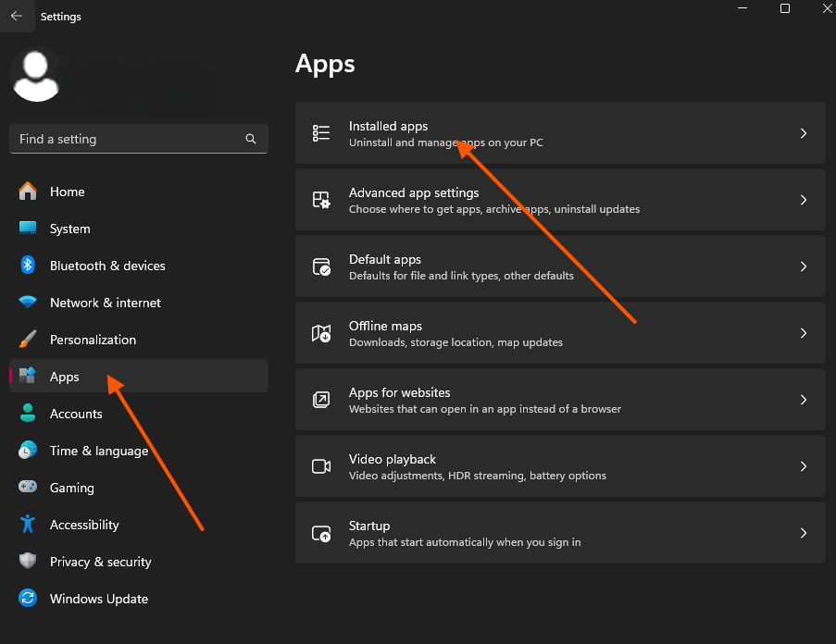Image resolution: width=836 pixels, height=644 pixels.
Task: Select Network & internet
Action: click(x=106, y=303)
